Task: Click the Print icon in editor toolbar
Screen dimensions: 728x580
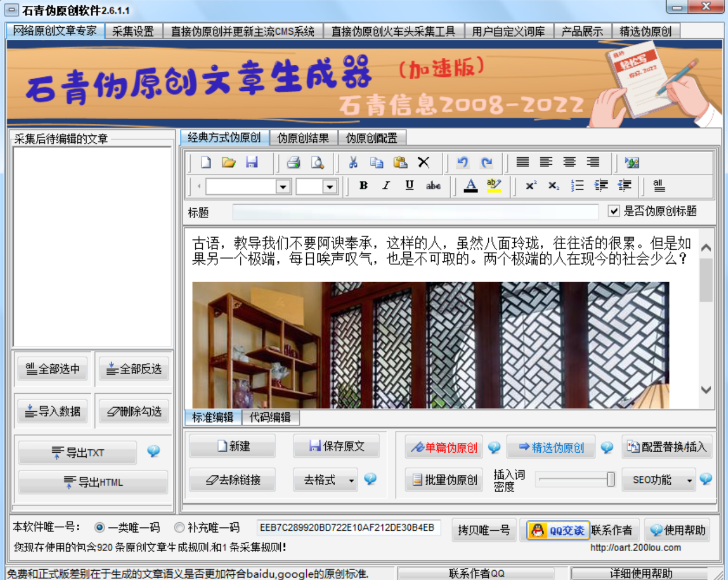Action: point(294,162)
